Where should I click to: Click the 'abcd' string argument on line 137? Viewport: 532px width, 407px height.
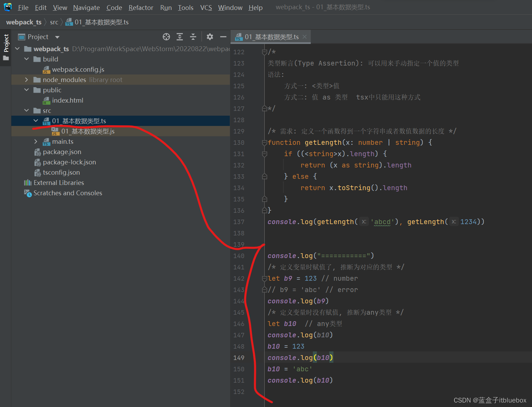pyautogui.click(x=382, y=222)
